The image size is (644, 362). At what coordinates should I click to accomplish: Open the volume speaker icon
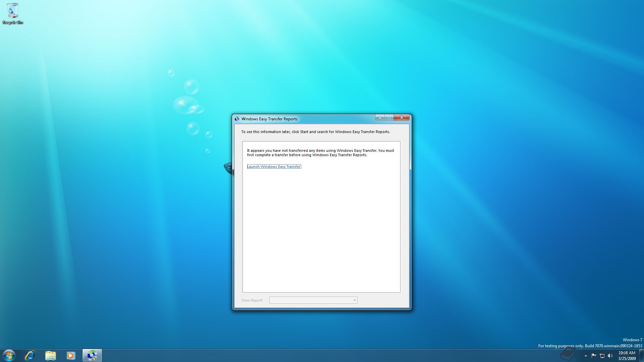tap(610, 356)
